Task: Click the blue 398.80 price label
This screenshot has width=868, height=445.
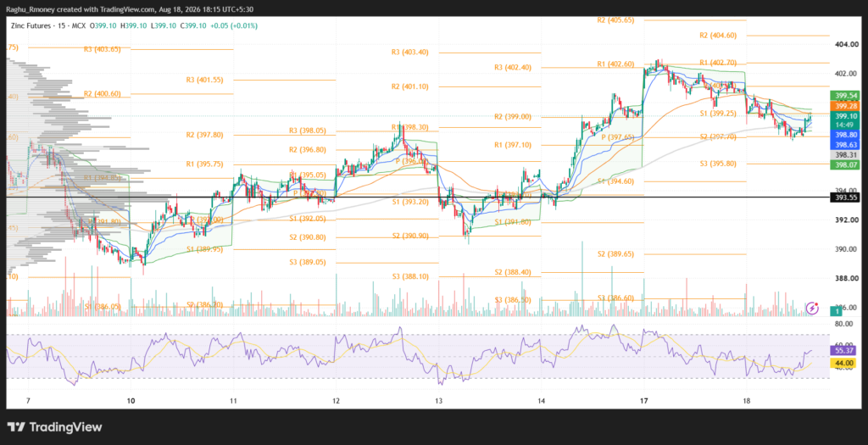Action: pos(847,135)
